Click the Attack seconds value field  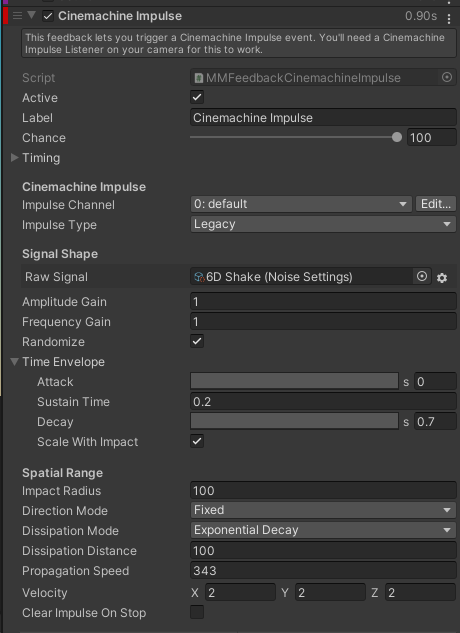coord(435,381)
